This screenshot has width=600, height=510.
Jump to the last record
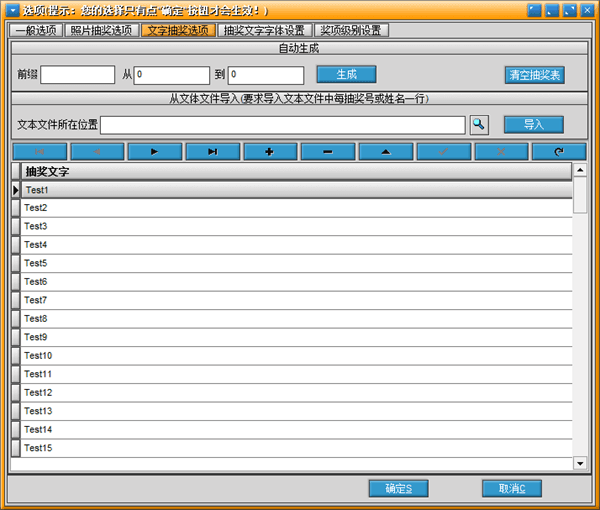pos(212,151)
